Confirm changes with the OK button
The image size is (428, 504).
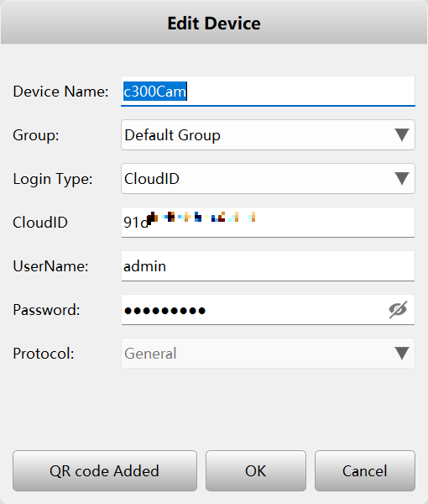256,471
